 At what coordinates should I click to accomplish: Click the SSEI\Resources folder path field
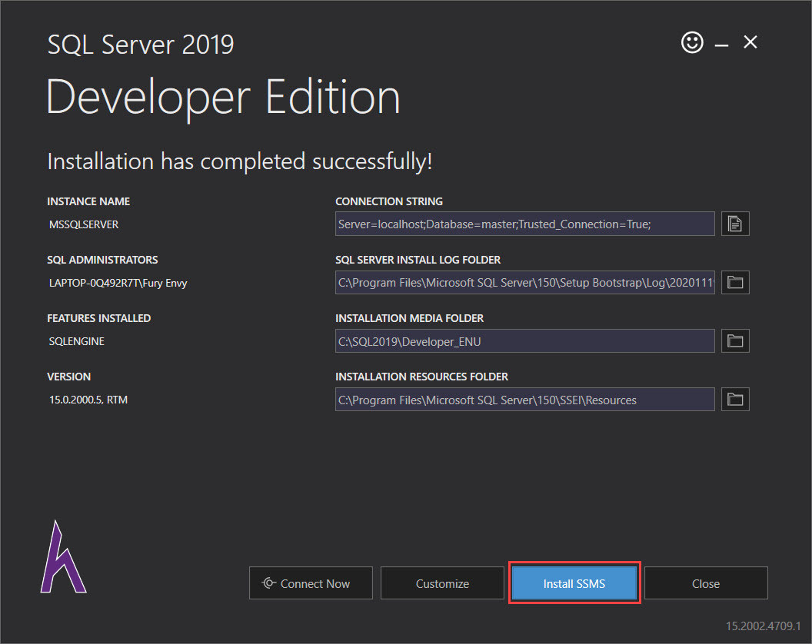pyautogui.click(x=525, y=399)
